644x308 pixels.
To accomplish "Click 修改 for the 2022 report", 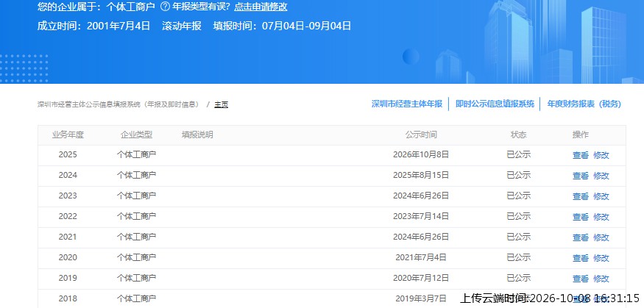I will (601, 217).
